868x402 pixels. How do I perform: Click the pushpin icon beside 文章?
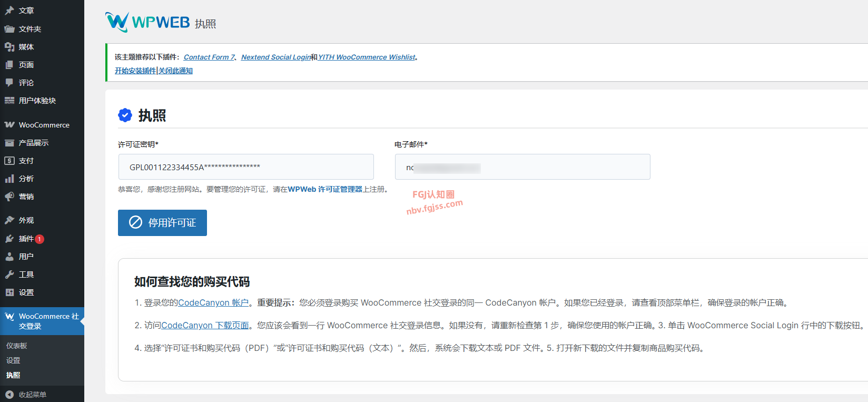(x=9, y=11)
